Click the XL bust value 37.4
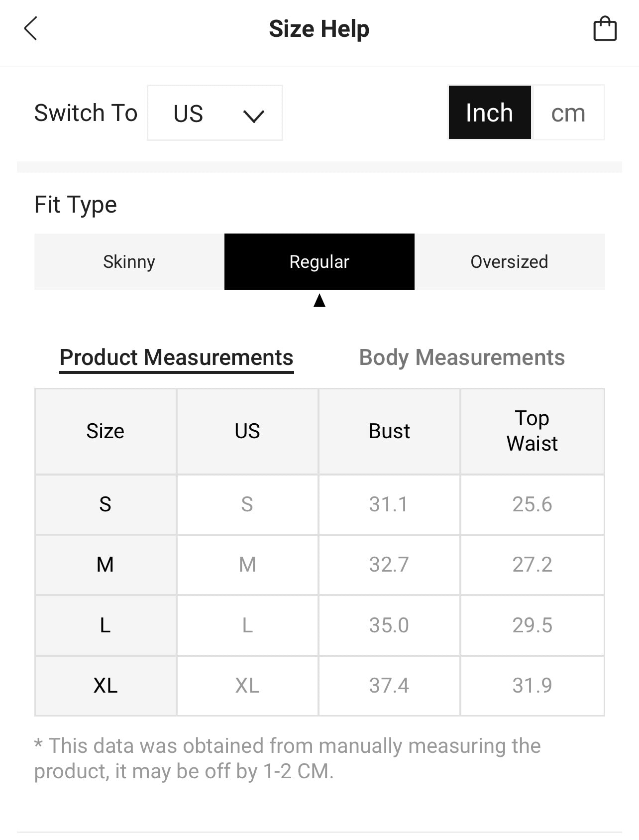Viewport: 639px width, 840px height. (x=389, y=686)
